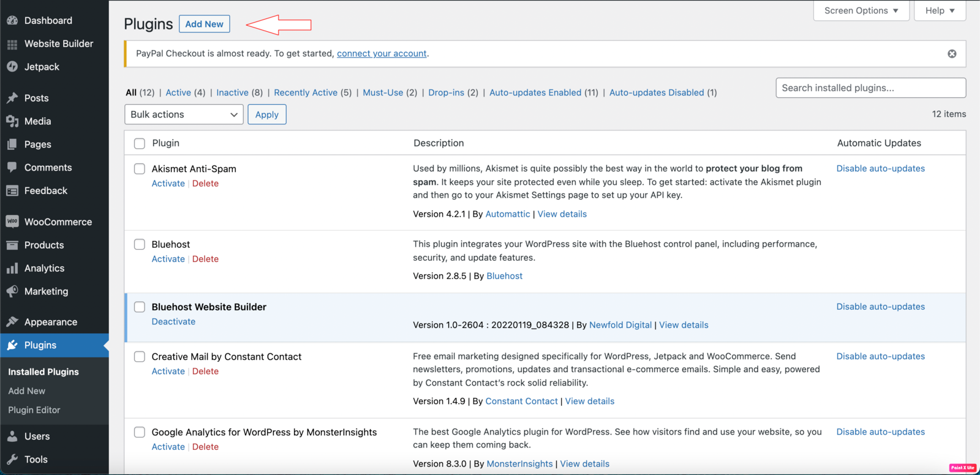This screenshot has height=475, width=980.
Task: Click the Dashboard gauge icon
Action: tap(12, 20)
